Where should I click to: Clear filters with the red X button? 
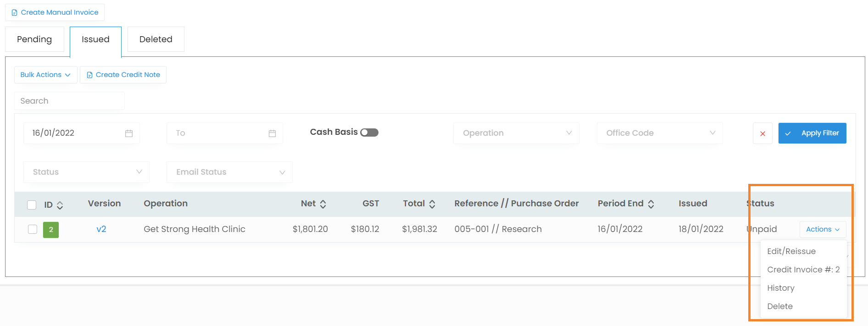762,133
